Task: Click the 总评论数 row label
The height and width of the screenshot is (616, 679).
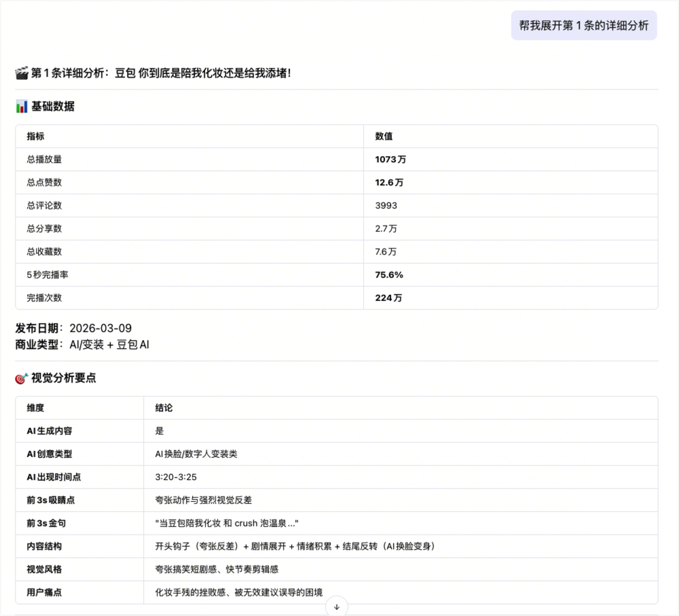Action: pos(44,206)
